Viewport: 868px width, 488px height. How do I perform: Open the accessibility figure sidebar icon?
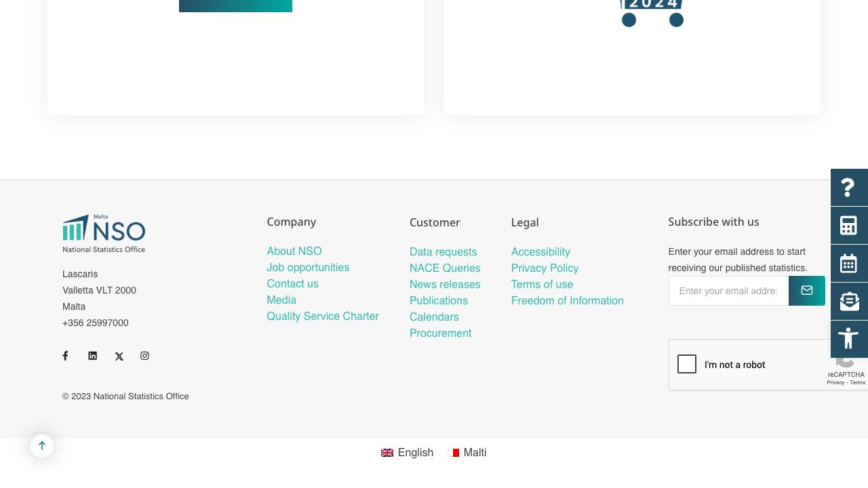[848, 338]
